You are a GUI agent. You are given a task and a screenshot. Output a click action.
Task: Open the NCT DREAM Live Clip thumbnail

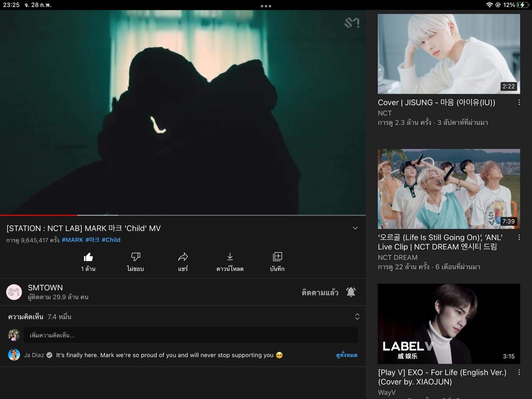[x=449, y=189]
